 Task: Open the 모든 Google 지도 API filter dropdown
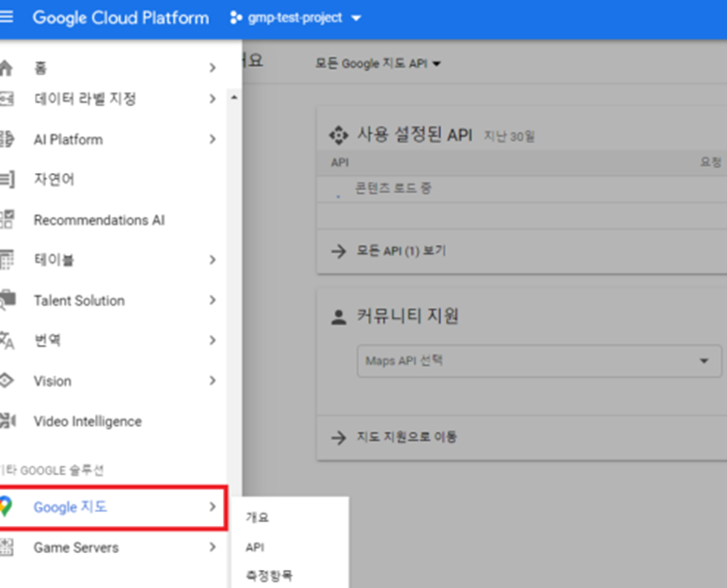click(378, 63)
